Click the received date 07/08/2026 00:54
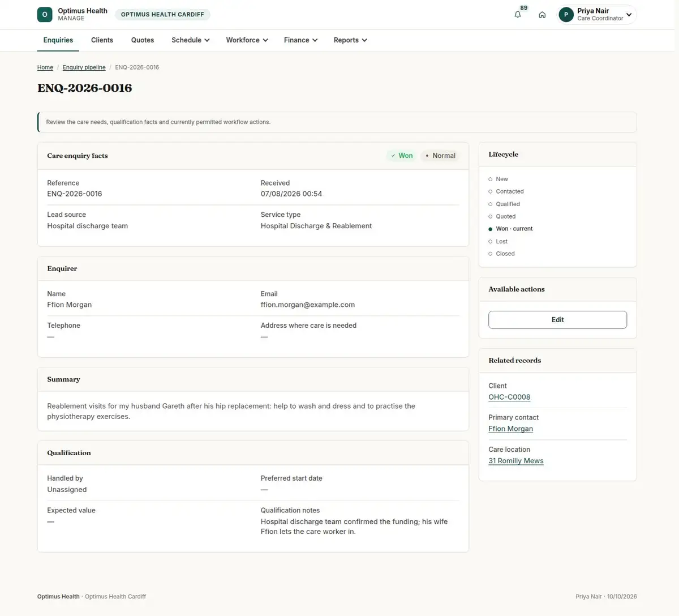 point(291,194)
